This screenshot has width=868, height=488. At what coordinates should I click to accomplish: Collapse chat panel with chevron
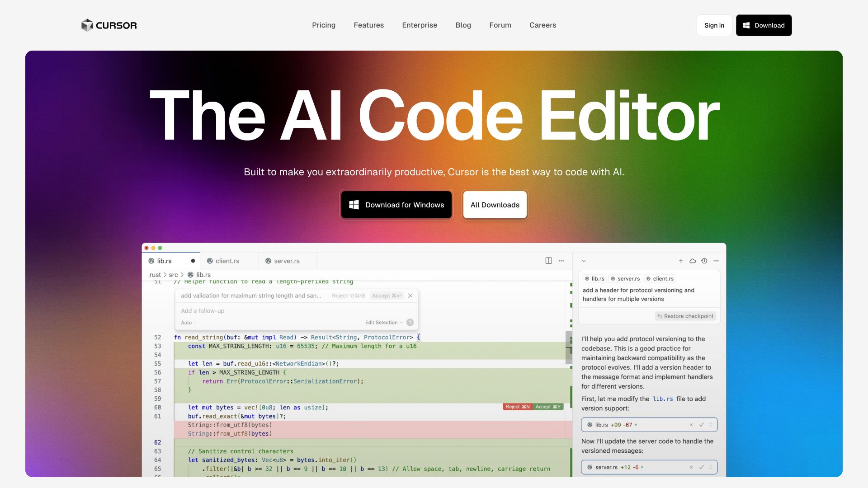coord(584,261)
